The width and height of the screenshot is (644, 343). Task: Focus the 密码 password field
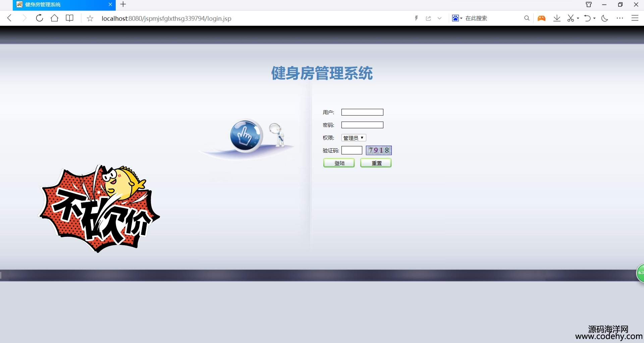362,125
